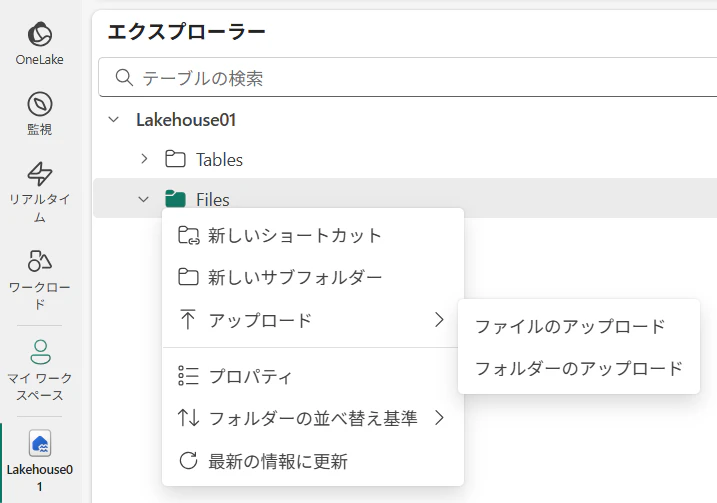Click 最新の情報に更新 to refresh

278,461
